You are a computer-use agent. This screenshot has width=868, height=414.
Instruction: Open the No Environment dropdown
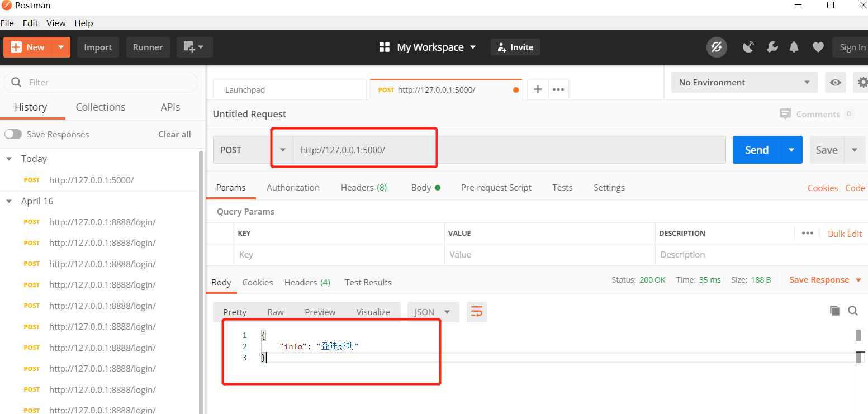(x=744, y=82)
